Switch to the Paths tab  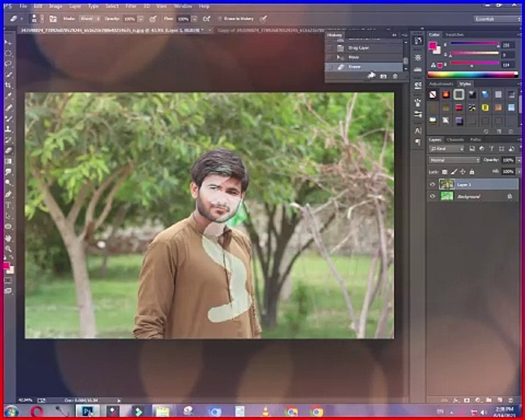(475, 139)
